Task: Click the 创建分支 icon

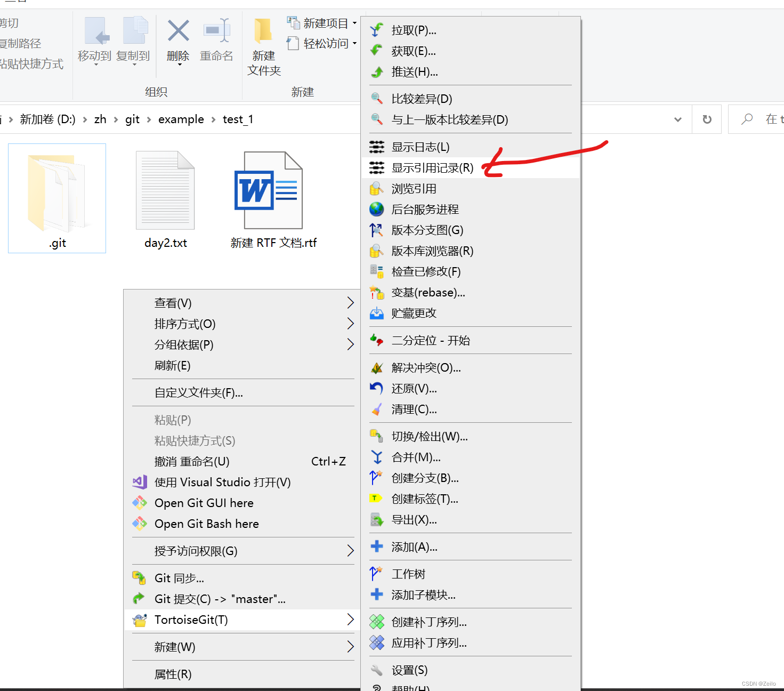Action: pos(377,478)
